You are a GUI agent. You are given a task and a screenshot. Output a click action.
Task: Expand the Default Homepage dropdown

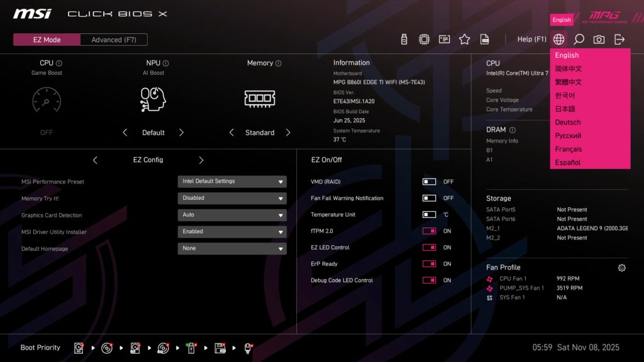click(x=232, y=248)
